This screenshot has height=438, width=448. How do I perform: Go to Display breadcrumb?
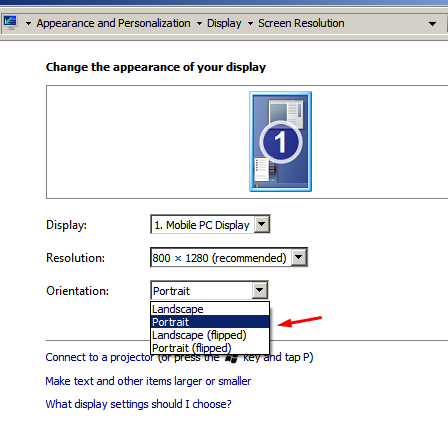pyautogui.click(x=224, y=23)
